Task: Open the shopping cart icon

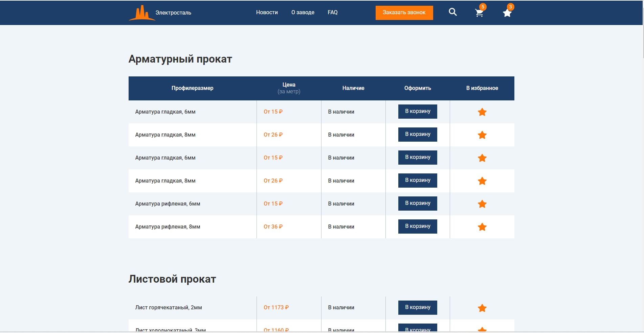Action: 479,13
